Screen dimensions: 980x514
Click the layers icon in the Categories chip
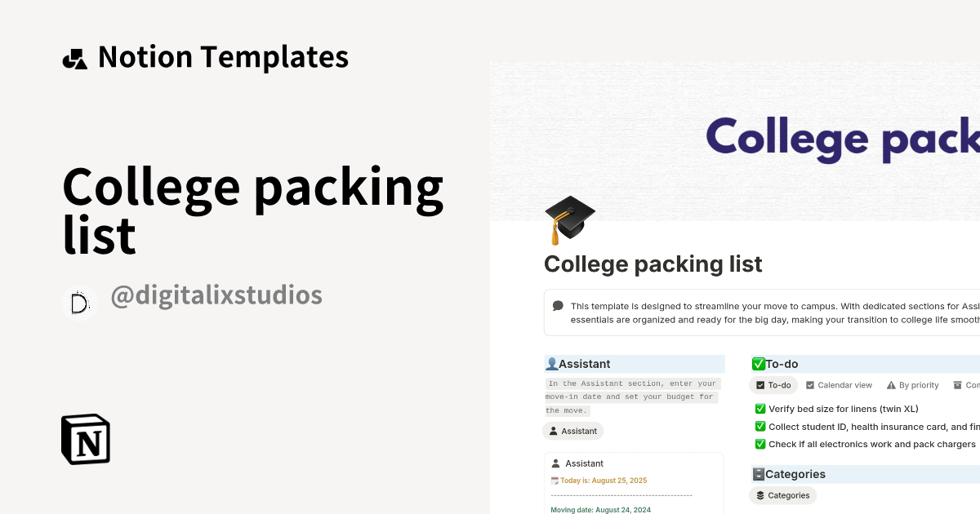pyautogui.click(x=760, y=495)
